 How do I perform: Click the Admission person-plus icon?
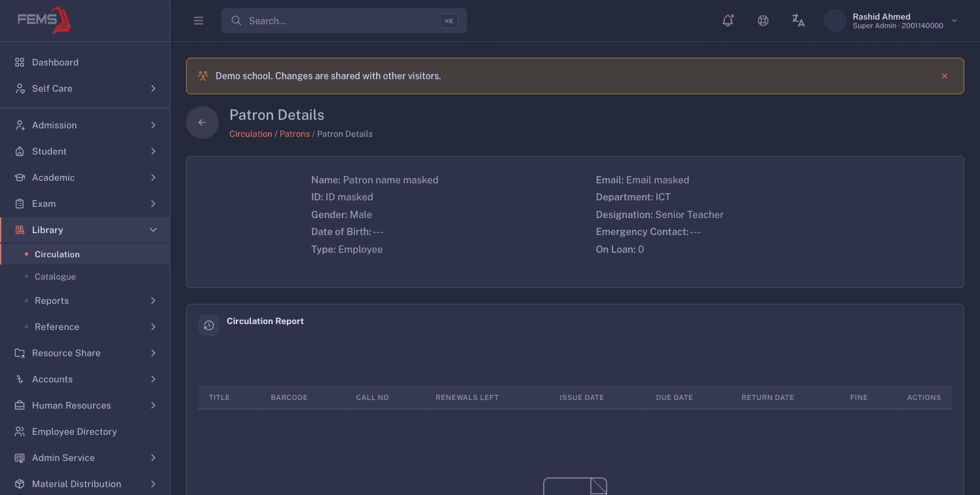20,125
